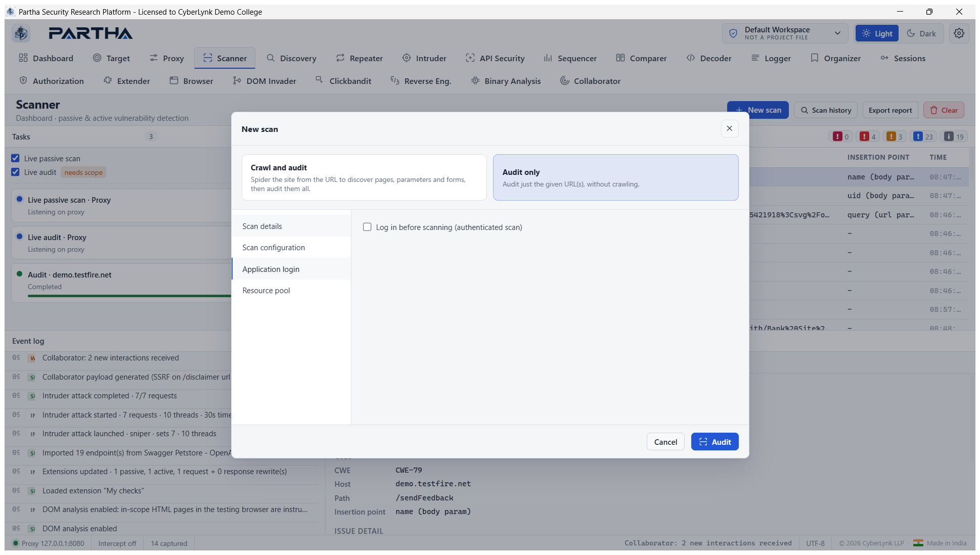Screen dimensions: 980x555
Task: Filter by critical severity badge 0
Action: 841,136
